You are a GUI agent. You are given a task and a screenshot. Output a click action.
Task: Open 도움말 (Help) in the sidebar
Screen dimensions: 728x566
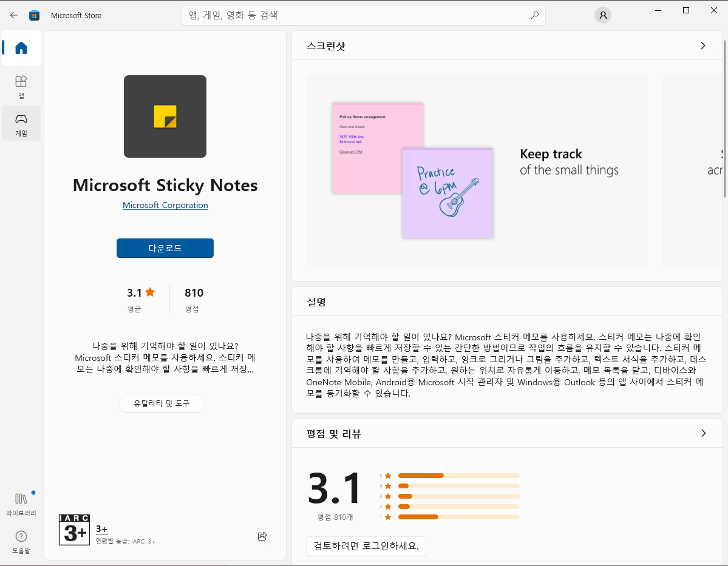coord(21,542)
